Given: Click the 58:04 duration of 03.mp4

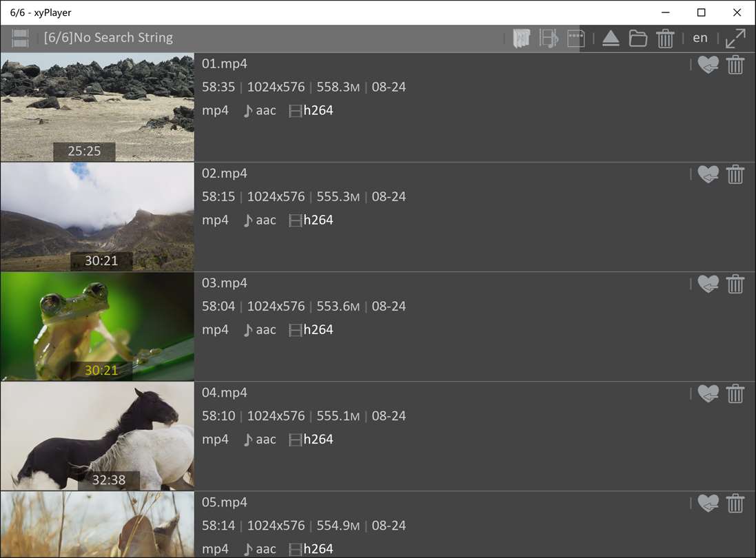Looking at the screenshot, I should (x=218, y=306).
